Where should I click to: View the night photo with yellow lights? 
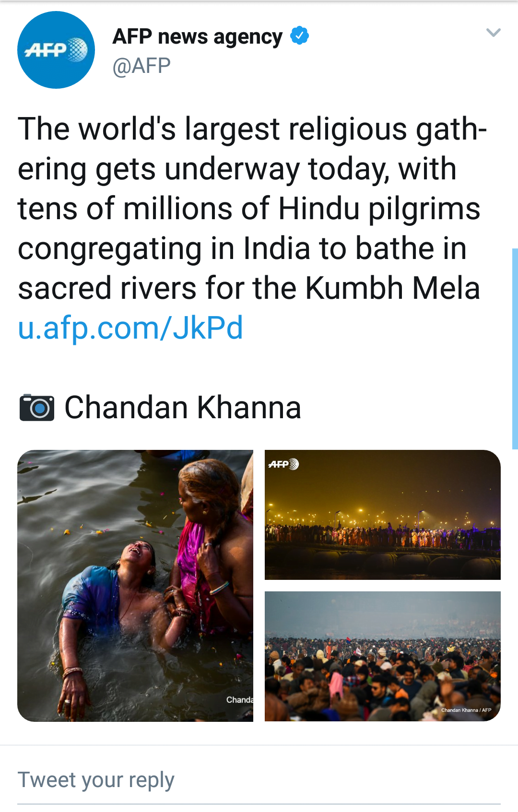[383, 515]
